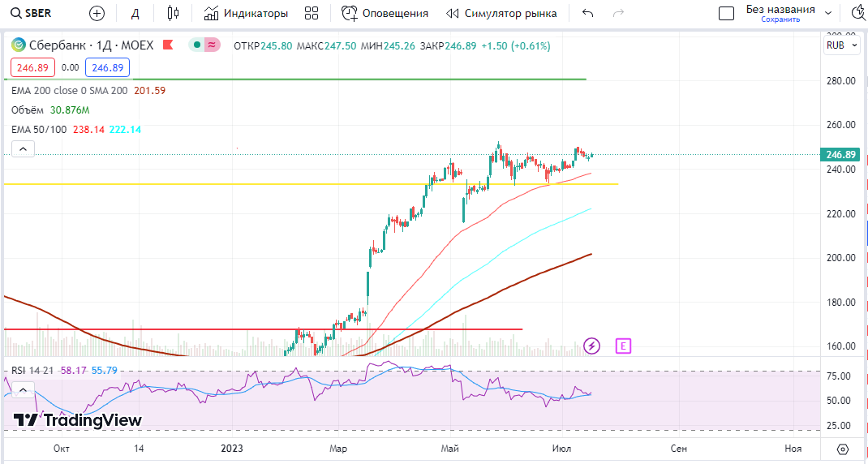Collapse the RSI pane legend

[x=23, y=390]
